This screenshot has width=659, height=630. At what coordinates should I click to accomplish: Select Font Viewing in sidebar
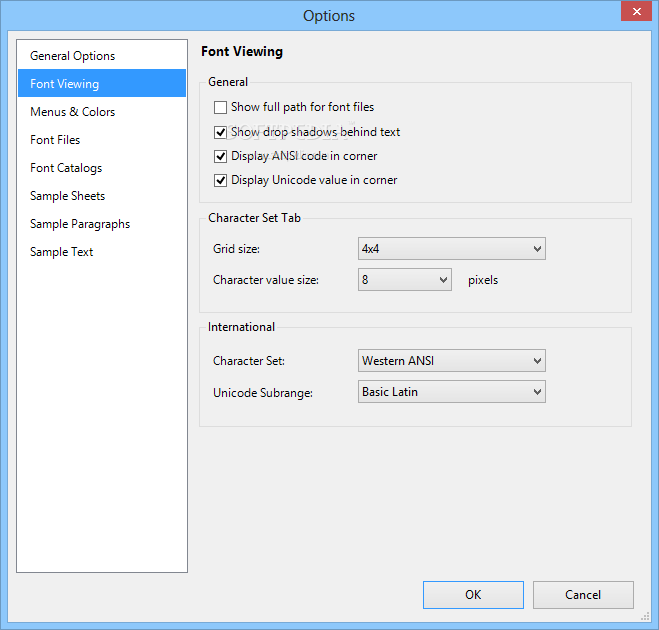pos(102,83)
